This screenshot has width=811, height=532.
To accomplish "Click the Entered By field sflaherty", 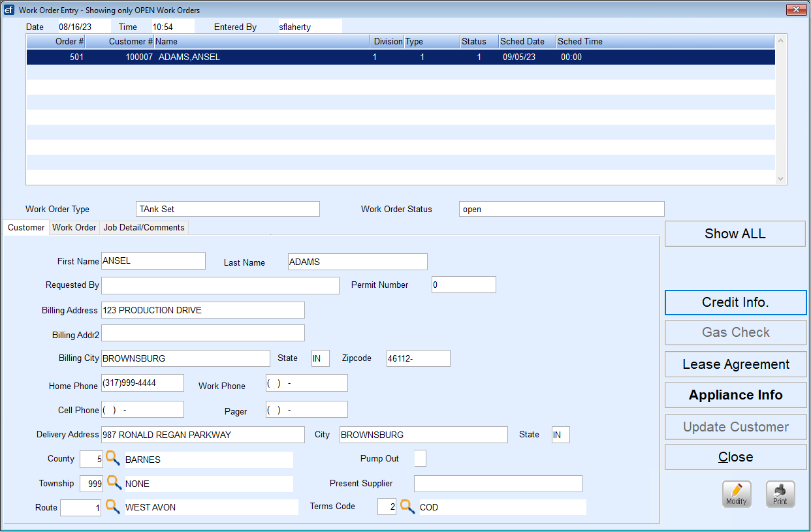I will (309, 27).
